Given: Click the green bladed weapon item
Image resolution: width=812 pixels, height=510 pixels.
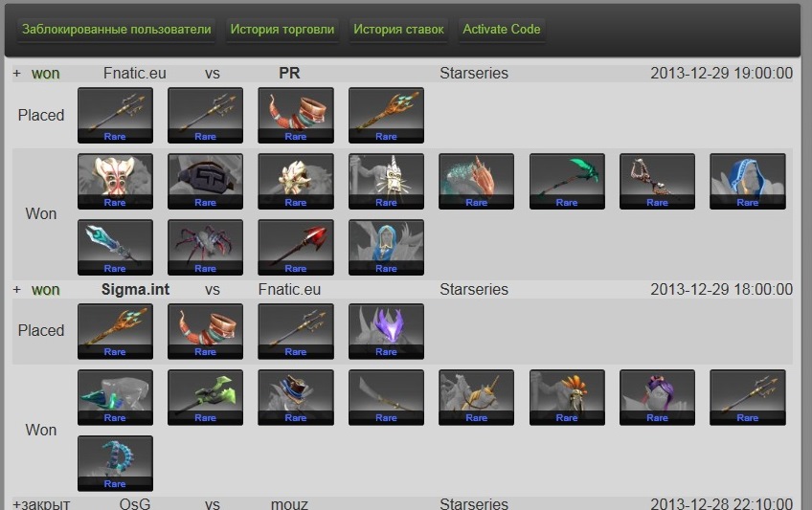Looking at the screenshot, I should [x=206, y=398].
